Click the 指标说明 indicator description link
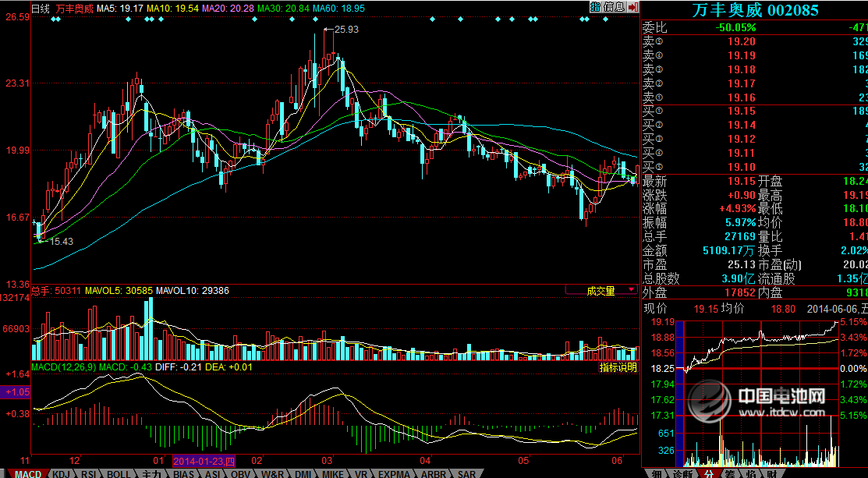 pos(618,367)
